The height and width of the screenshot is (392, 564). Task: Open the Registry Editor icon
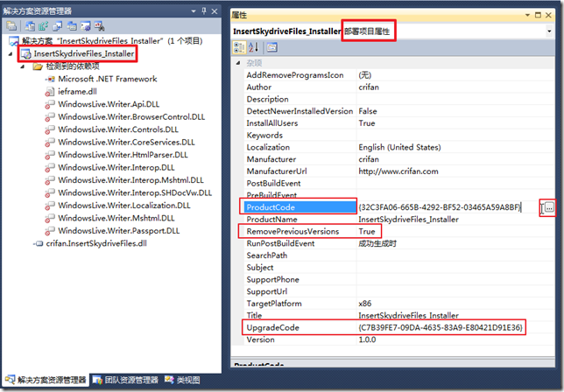pos(44,26)
